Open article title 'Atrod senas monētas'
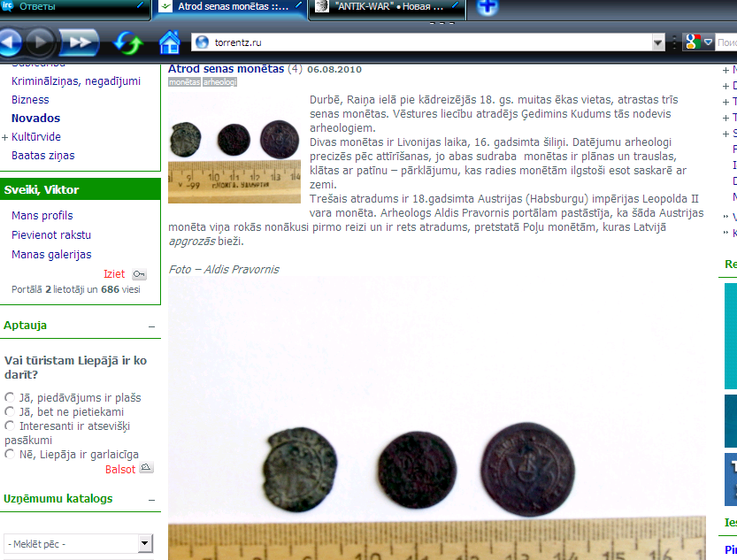 pos(226,69)
